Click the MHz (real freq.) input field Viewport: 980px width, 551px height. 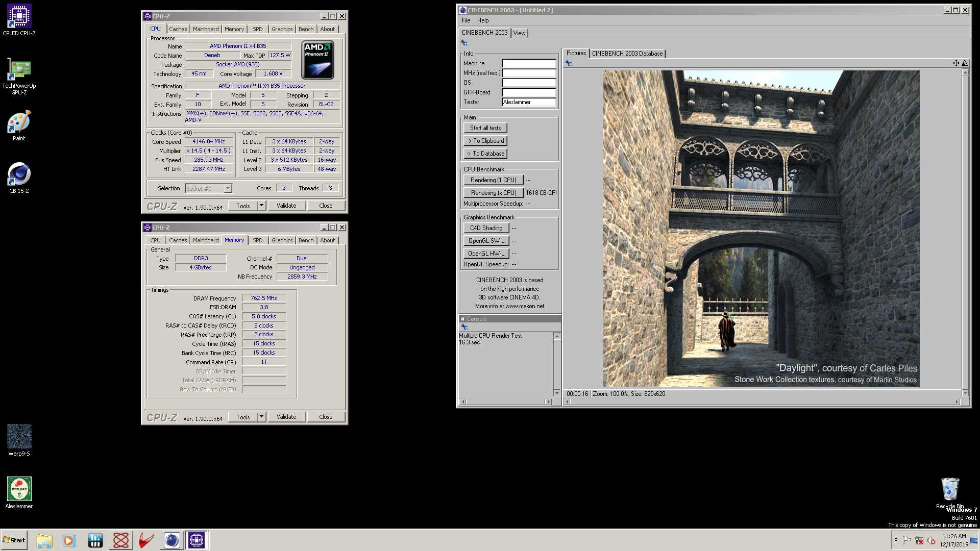529,73
